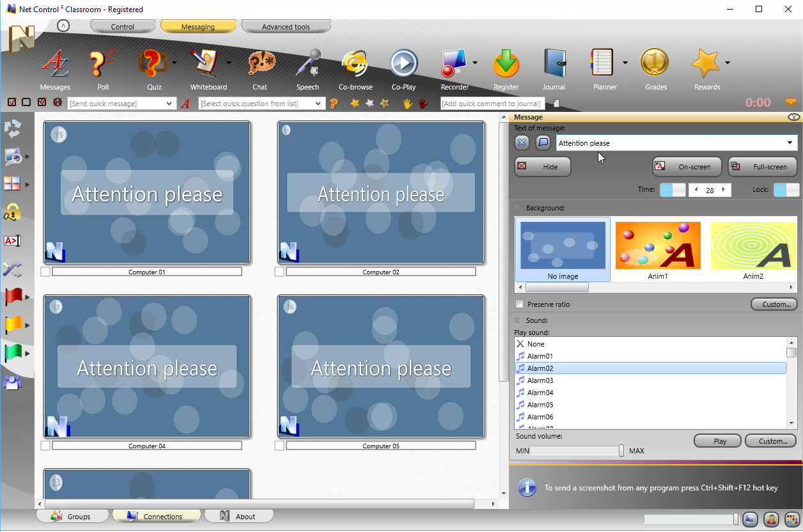Click the blue speech bubble button beside message text

pyautogui.click(x=543, y=143)
